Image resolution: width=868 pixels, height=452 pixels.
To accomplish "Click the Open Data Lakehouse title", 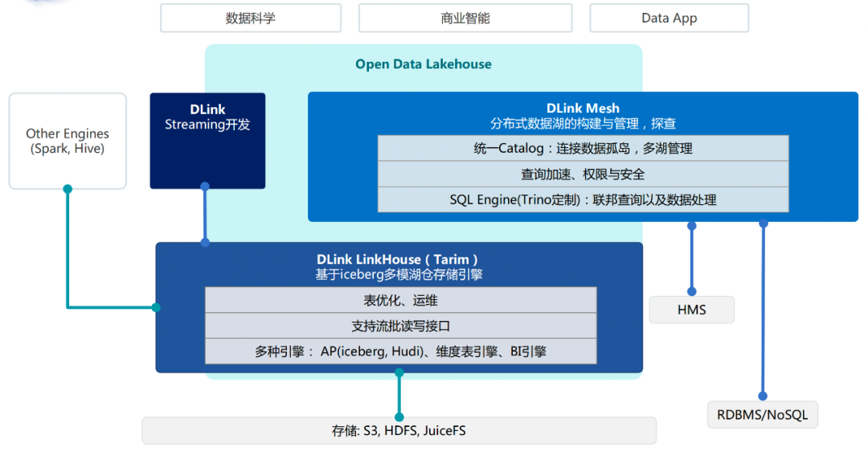I will coord(424,64).
